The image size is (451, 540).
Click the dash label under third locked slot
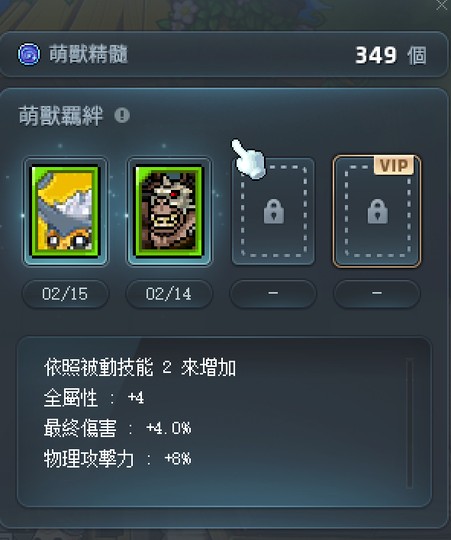click(273, 294)
